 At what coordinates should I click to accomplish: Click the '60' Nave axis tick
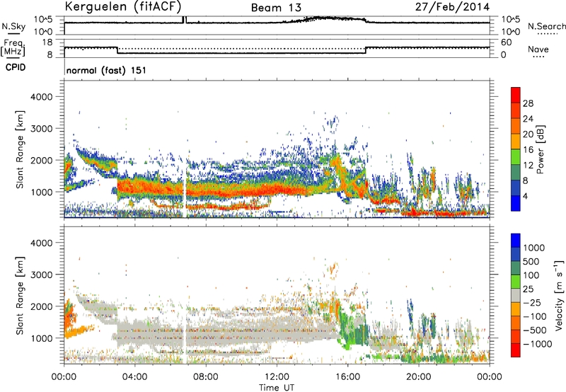(x=507, y=42)
